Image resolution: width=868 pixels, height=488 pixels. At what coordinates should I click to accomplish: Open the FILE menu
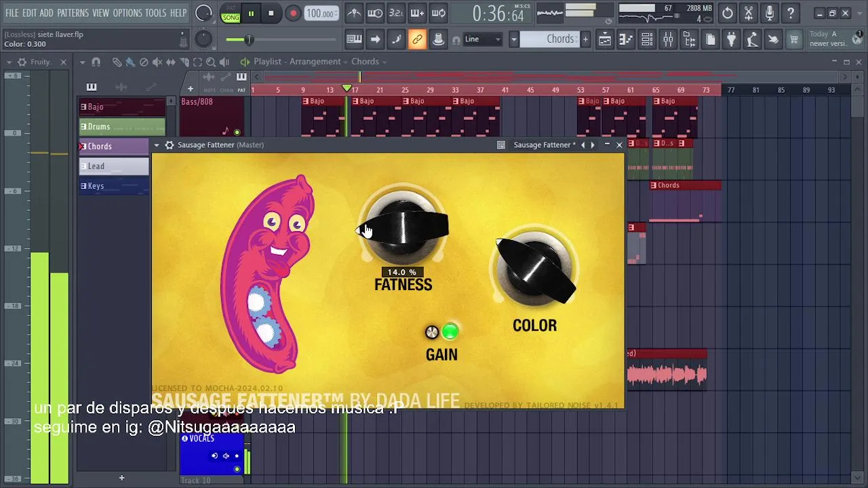(x=12, y=13)
